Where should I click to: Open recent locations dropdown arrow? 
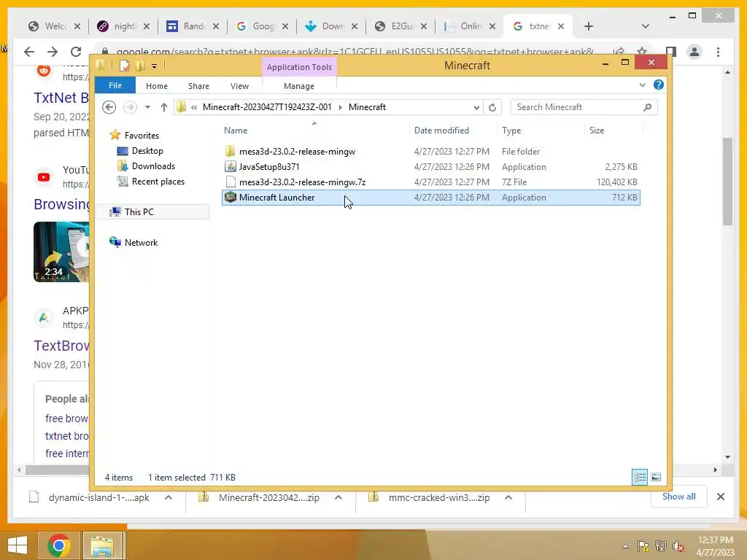(147, 107)
